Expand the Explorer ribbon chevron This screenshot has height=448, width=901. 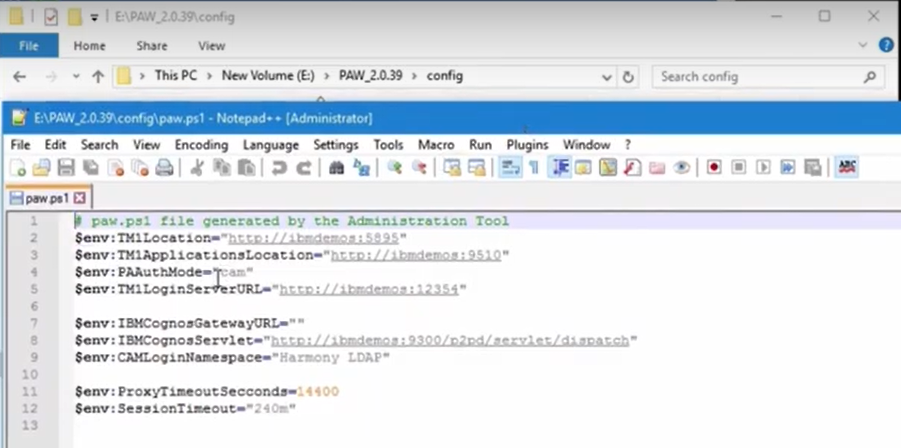[x=863, y=45]
